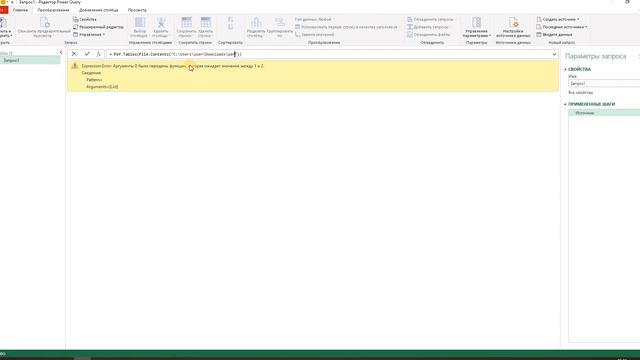Click the Группировать по icon
The width and height of the screenshot is (640, 360).
point(280,22)
